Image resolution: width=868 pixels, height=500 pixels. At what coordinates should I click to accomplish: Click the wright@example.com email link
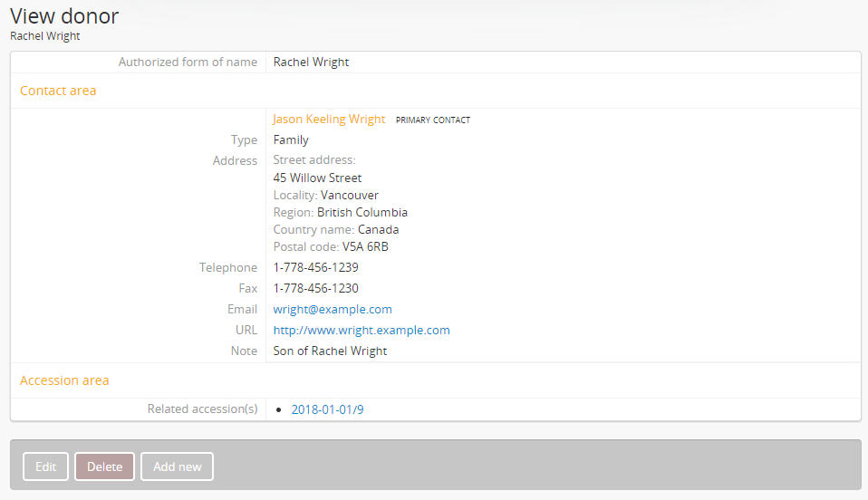point(333,310)
